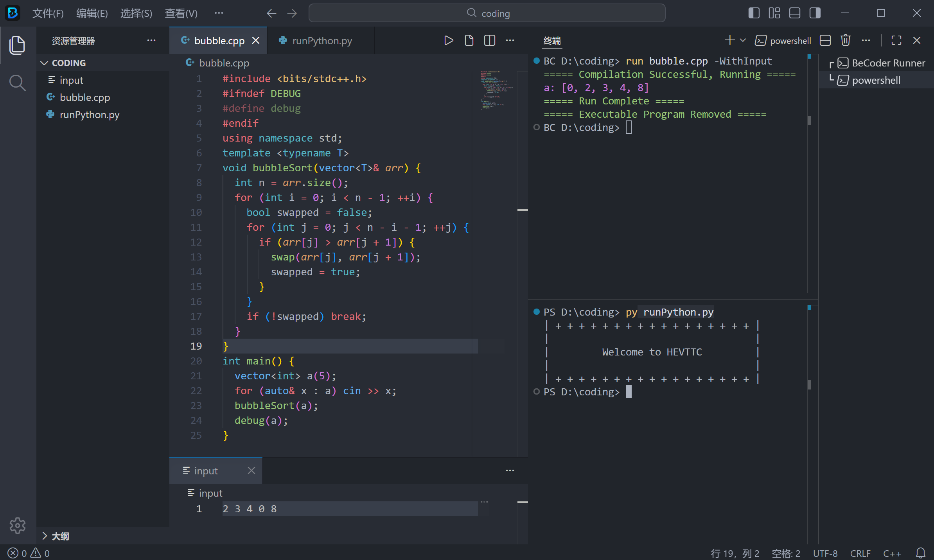Open the overflow menu in menu bar
934x560 pixels.
(219, 13)
